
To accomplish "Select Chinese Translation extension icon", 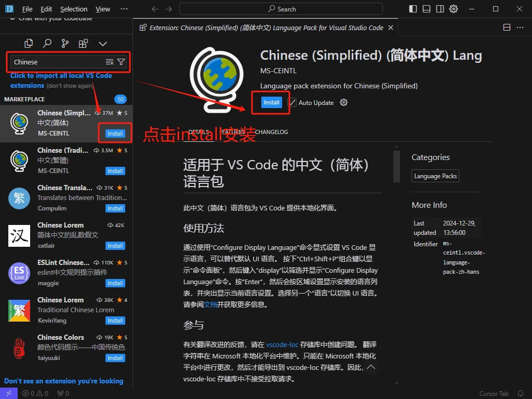I will point(19,198).
